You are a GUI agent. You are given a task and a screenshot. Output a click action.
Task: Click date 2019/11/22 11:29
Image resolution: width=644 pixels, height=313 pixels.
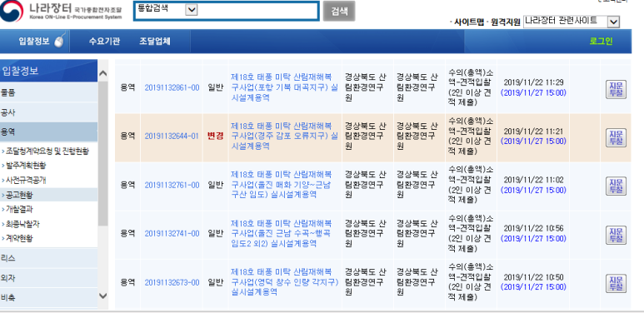pos(533,82)
